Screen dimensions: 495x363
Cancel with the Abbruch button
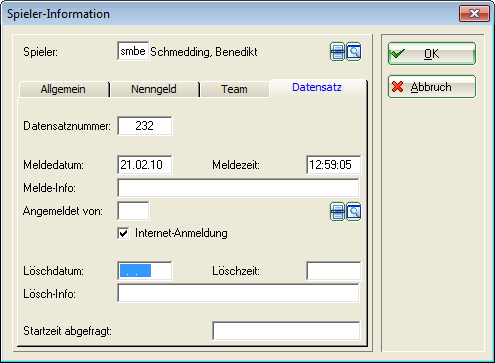point(432,87)
